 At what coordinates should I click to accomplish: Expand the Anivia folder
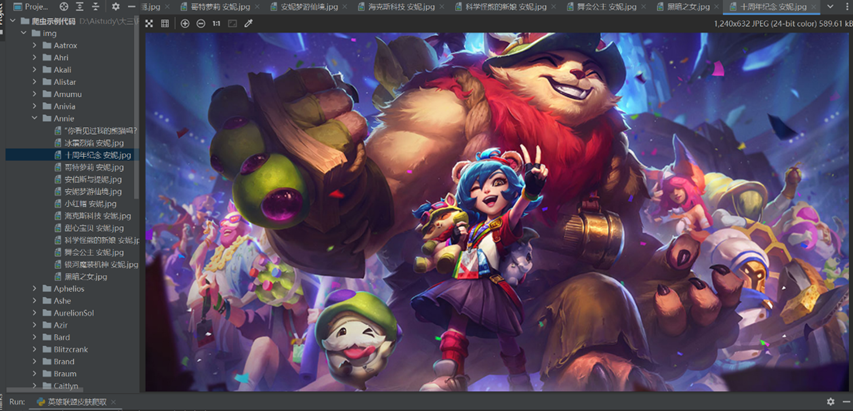pyautogui.click(x=35, y=107)
